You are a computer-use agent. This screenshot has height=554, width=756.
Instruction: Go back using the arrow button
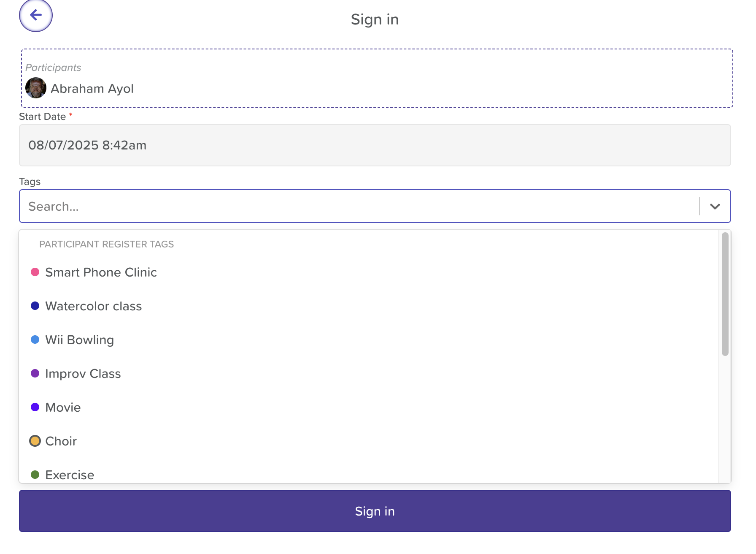[x=36, y=15]
